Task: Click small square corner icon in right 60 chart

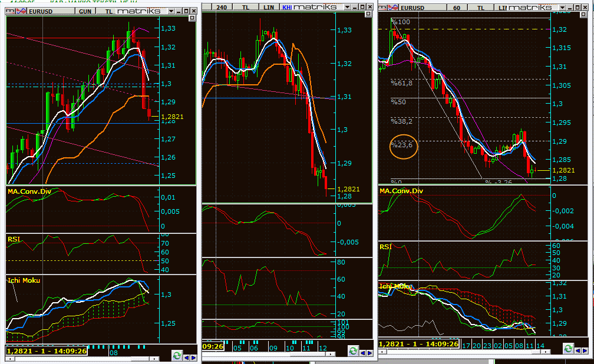Action: pos(583,14)
